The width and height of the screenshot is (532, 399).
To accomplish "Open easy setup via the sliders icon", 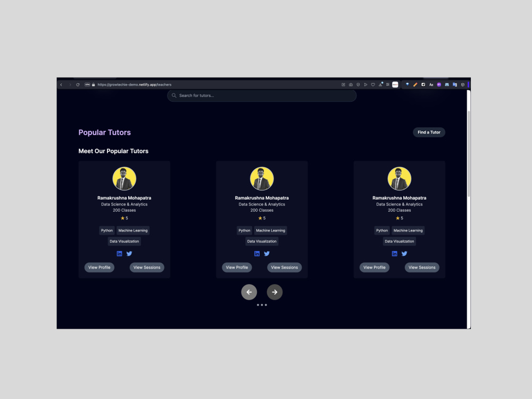I will click(x=387, y=85).
